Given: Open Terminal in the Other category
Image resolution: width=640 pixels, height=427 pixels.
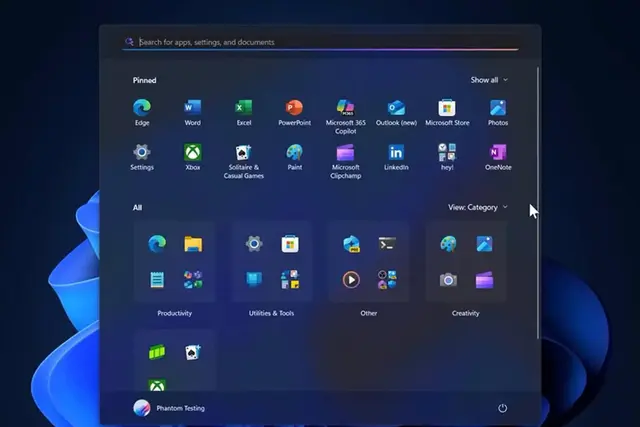Looking at the screenshot, I should click(387, 244).
